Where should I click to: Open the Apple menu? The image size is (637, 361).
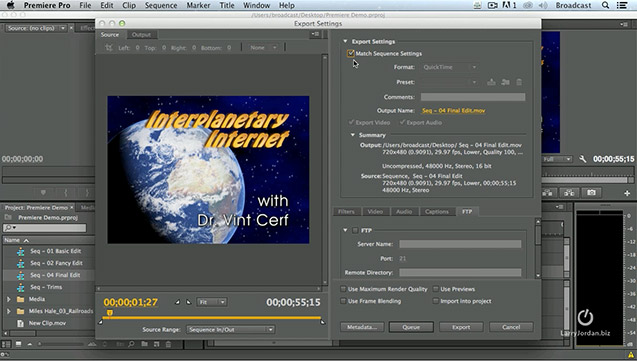pyautogui.click(x=11, y=5)
